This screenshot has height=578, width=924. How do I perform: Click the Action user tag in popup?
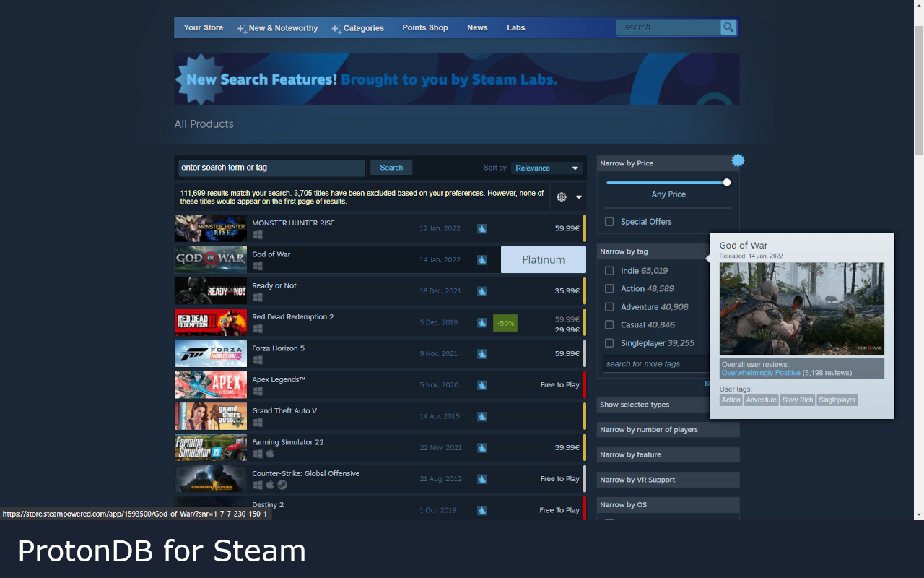tap(731, 400)
